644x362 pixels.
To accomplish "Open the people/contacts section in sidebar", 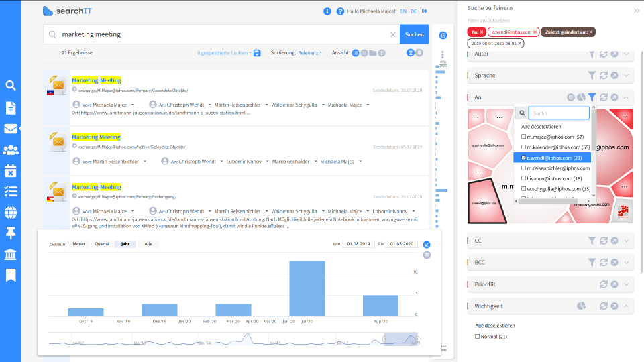I will click(x=11, y=149).
